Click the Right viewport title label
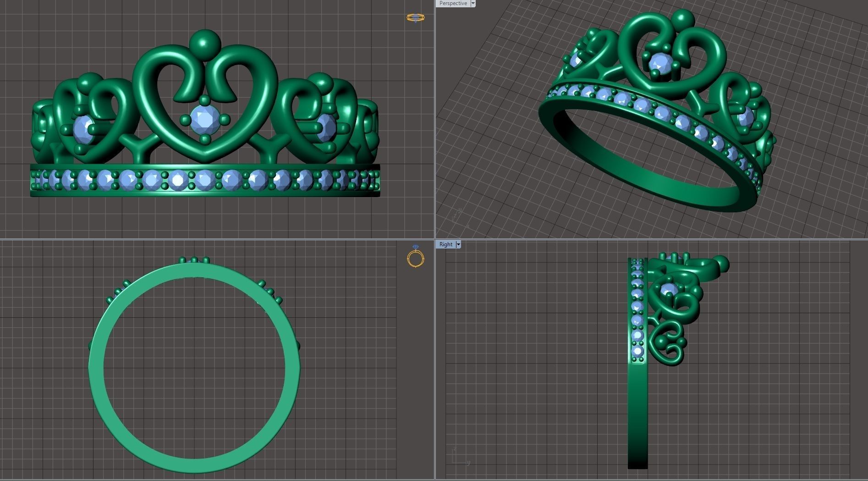Screen dimensions: 868x481 (445, 244)
